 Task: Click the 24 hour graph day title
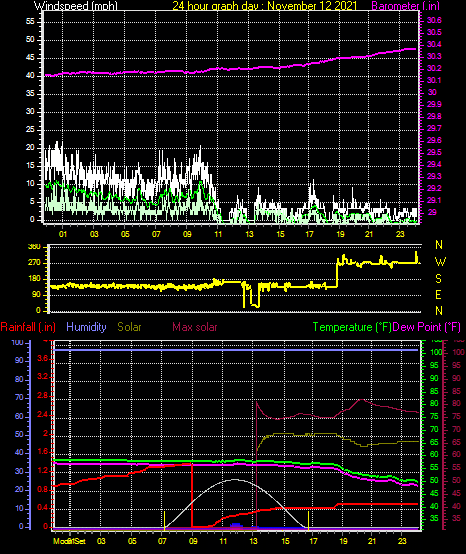[265, 6]
